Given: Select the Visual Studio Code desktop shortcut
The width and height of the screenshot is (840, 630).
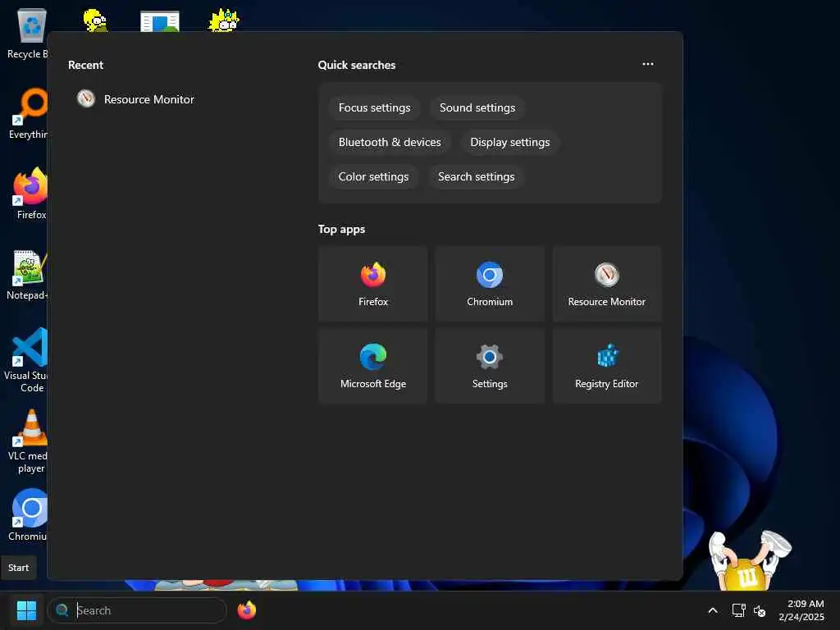Looking at the screenshot, I should tap(27, 360).
